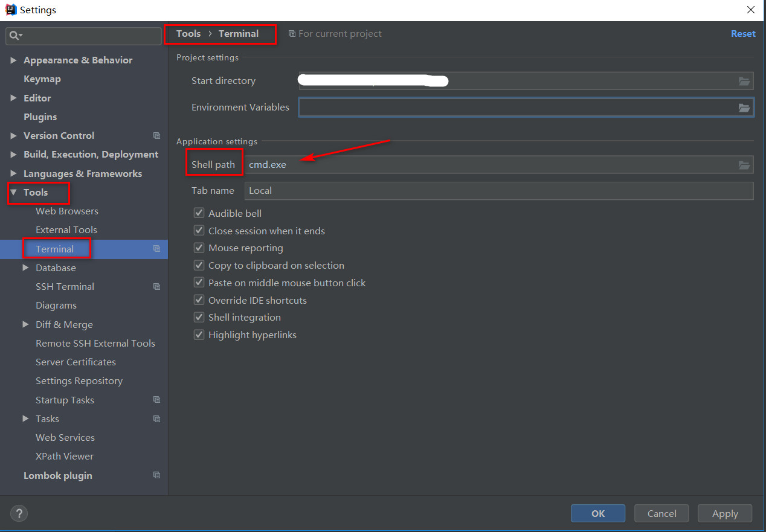
Task: Click the IntelliJ icon in title bar
Action: click(10, 10)
